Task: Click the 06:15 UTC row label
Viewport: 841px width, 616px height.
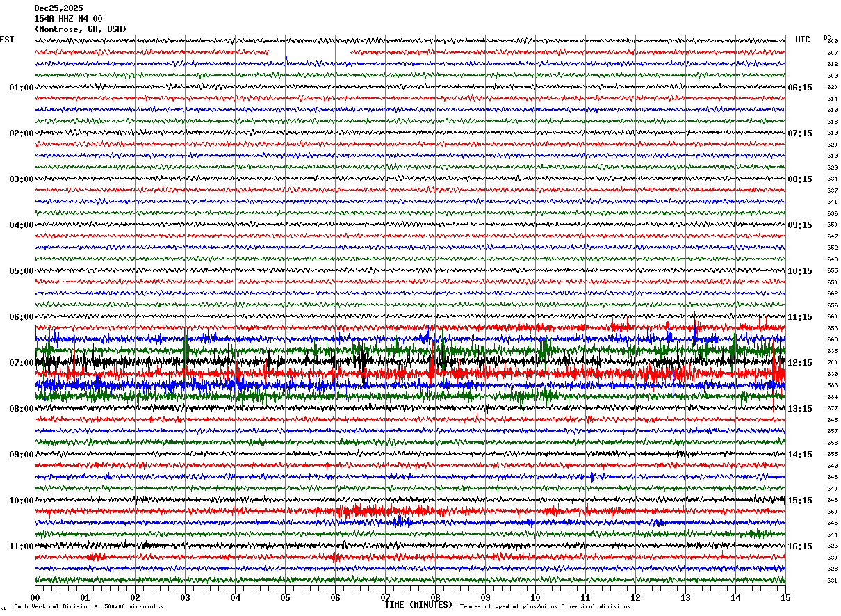Action: pyautogui.click(x=799, y=88)
